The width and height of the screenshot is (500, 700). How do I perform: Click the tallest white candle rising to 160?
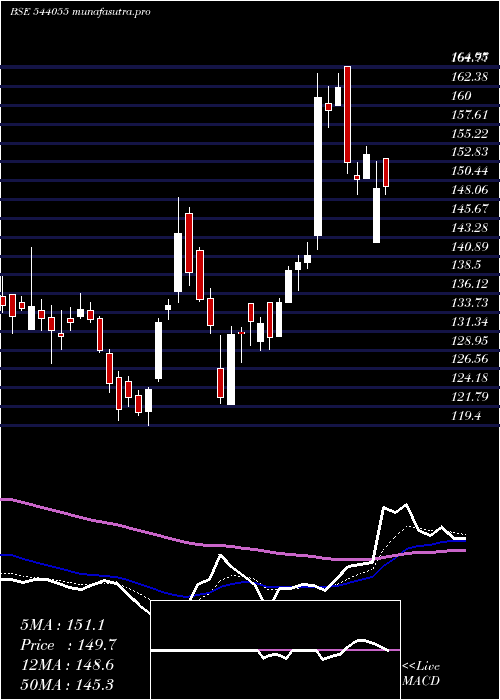coord(317,166)
